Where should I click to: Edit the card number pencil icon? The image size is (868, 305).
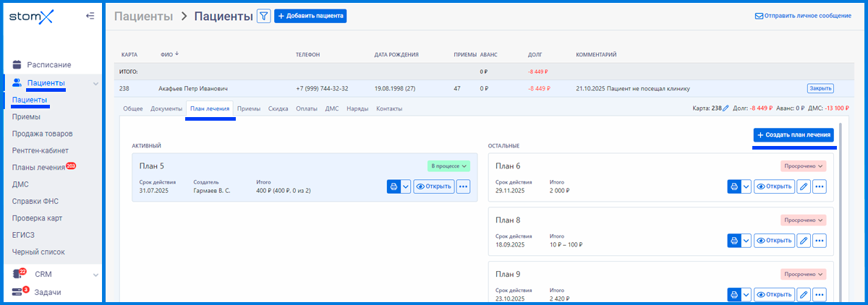click(x=726, y=108)
